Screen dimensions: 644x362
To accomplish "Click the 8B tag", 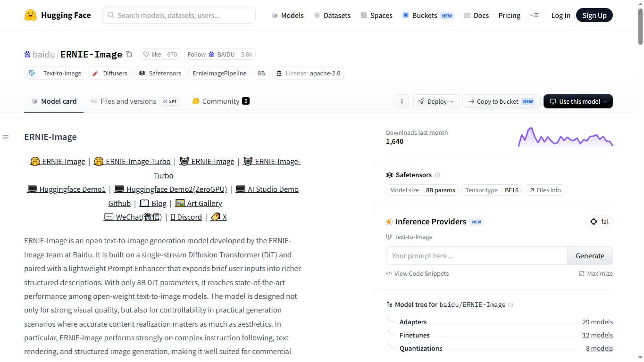I will point(261,73).
